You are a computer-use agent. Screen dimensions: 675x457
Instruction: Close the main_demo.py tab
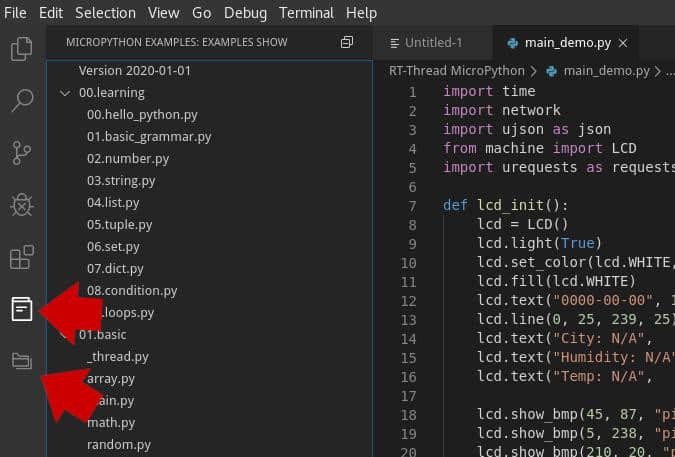click(x=624, y=43)
